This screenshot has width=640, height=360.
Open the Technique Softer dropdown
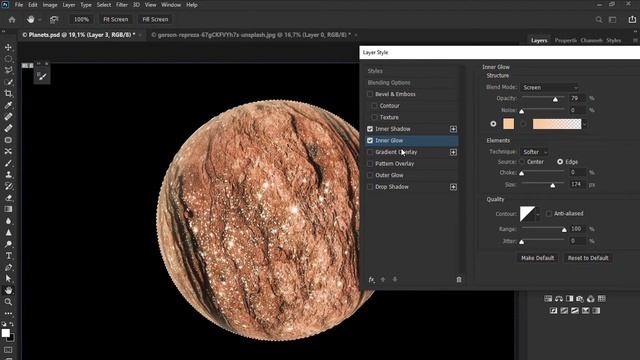point(535,152)
